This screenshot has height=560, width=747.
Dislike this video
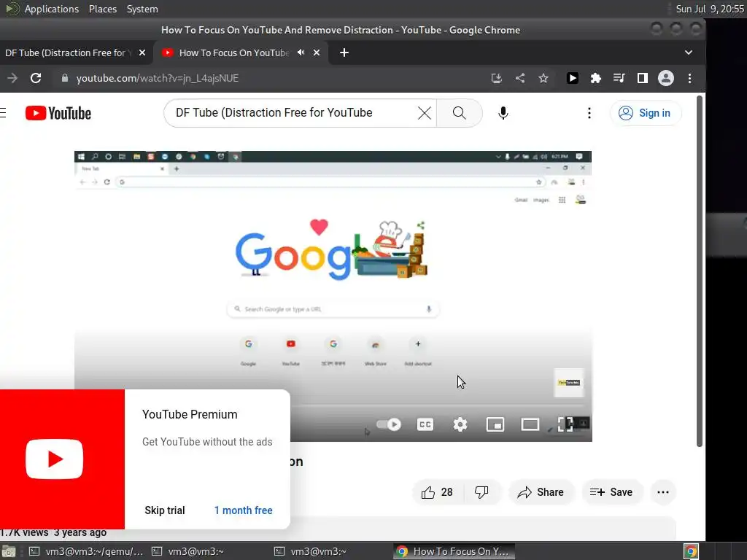click(481, 492)
